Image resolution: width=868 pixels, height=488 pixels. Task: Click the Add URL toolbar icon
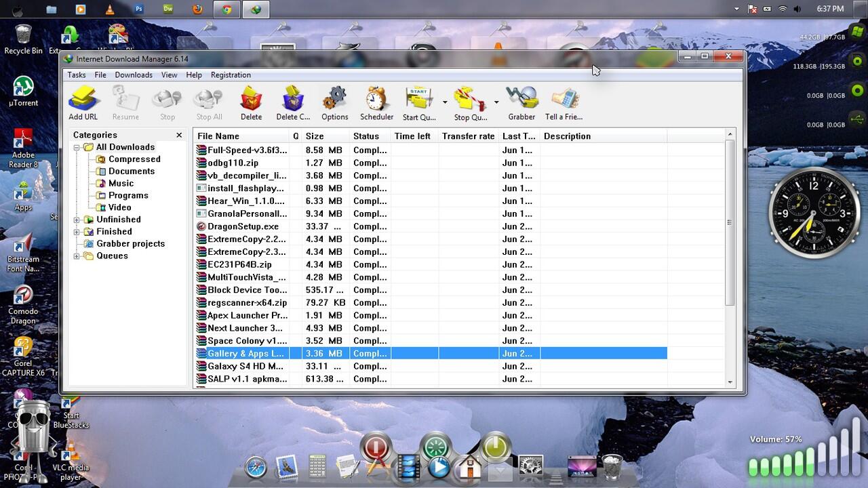[x=83, y=103]
